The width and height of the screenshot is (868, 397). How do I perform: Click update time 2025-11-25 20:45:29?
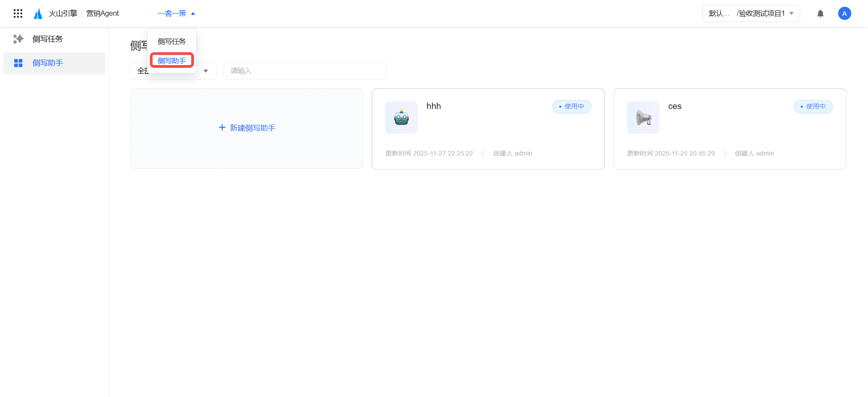pos(671,153)
